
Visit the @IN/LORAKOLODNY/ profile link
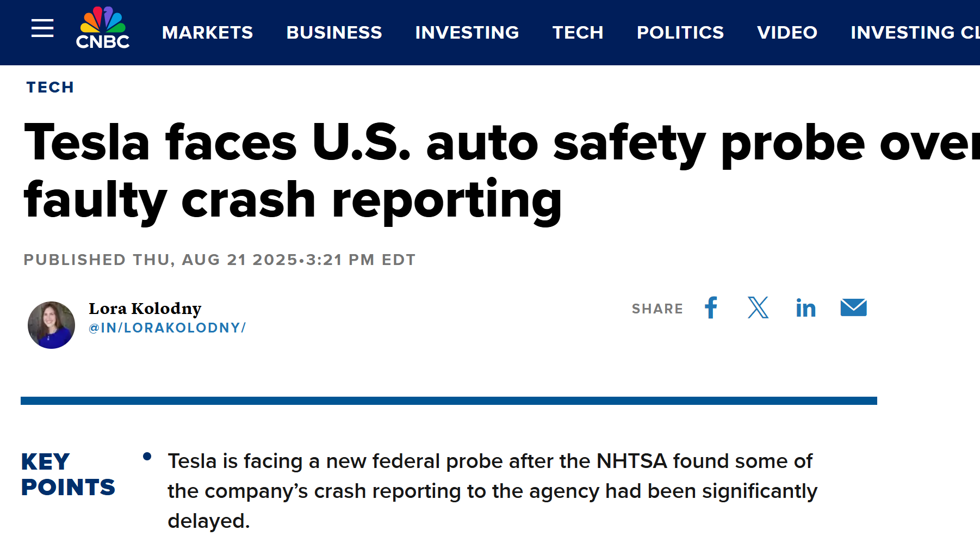tap(167, 328)
